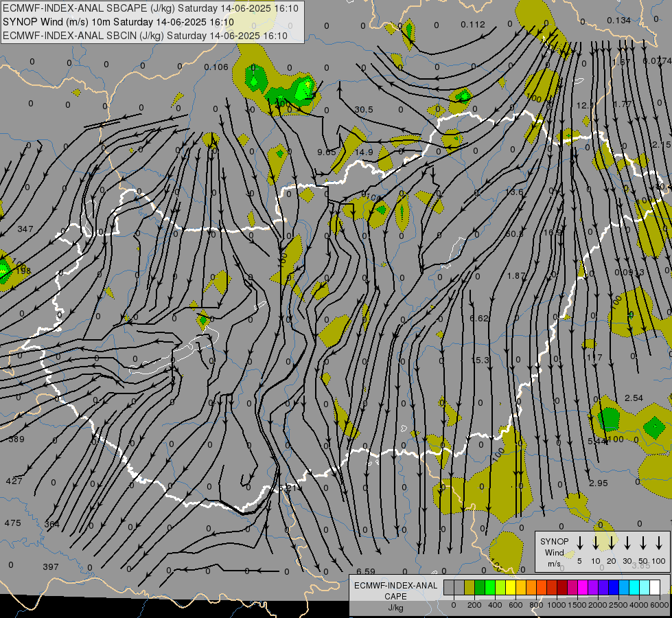Click the '12.1' value at upper right
The height and width of the screenshot is (618, 672).
pyautogui.click(x=586, y=106)
